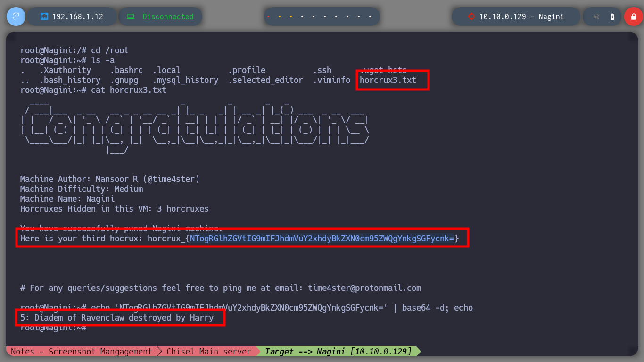644x362 pixels.
Task: Click the '10.10.0.129 - Nagini' target label
Action: [x=521, y=16]
